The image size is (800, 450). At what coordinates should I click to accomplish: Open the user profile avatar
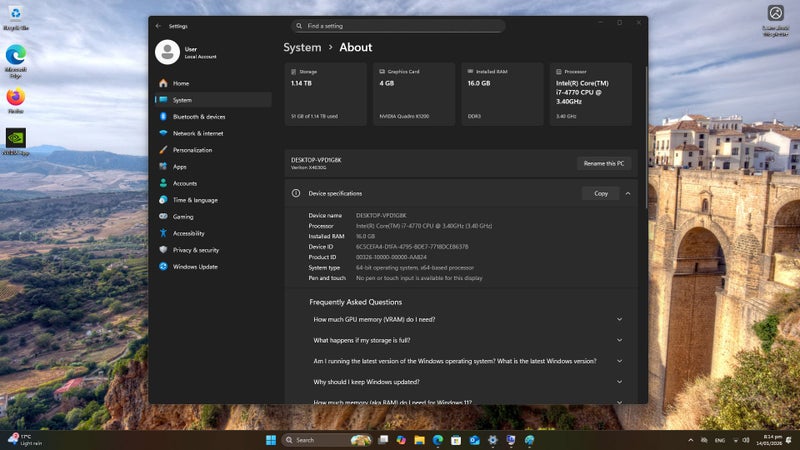coord(167,52)
